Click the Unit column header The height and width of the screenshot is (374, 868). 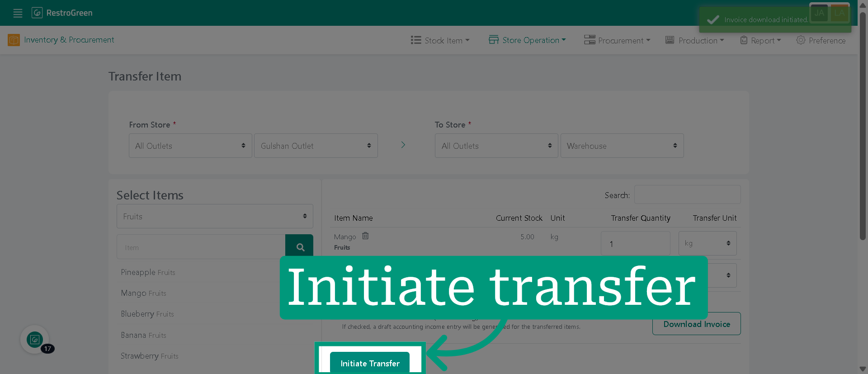[x=557, y=218]
